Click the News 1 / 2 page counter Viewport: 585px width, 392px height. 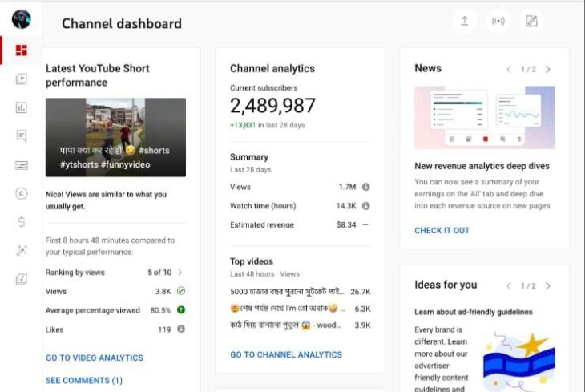528,69
